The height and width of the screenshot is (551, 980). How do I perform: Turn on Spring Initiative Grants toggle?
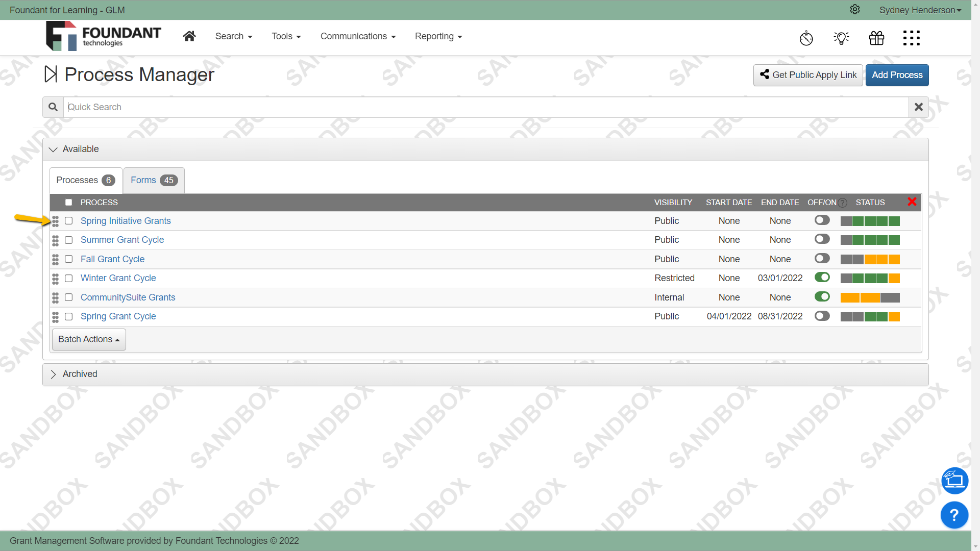tap(822, 220)
